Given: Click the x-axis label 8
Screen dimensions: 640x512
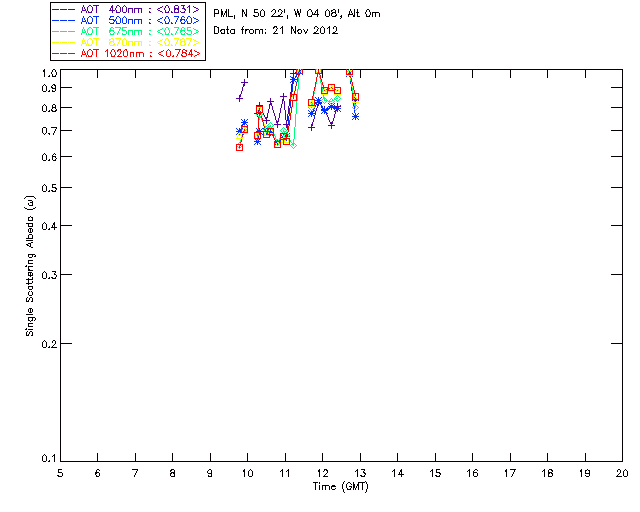Looking at the screenshot, I should pos(173,473).
